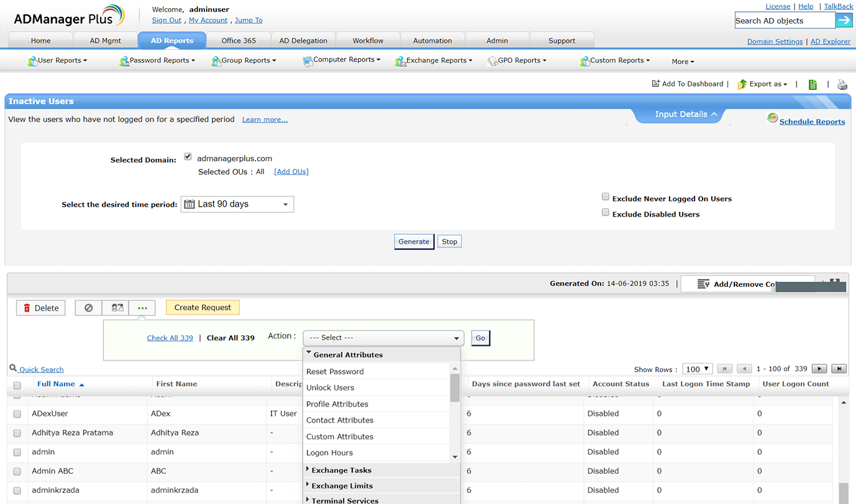Click the Export as folder icon

[742, 84]
